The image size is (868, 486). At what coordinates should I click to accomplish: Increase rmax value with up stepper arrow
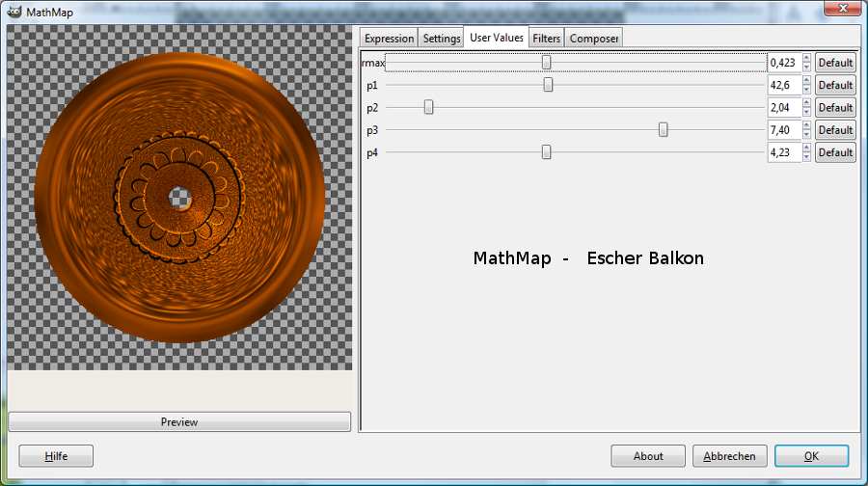[x=807, y=59]
